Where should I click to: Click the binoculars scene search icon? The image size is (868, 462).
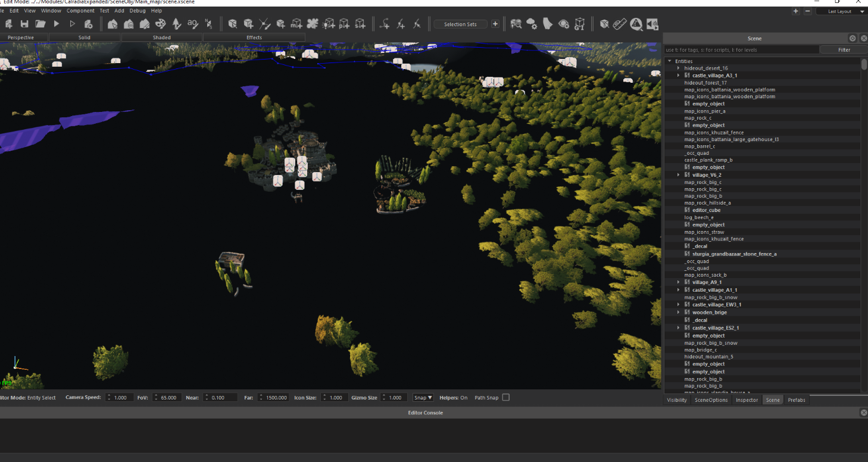tap(516, 24)
